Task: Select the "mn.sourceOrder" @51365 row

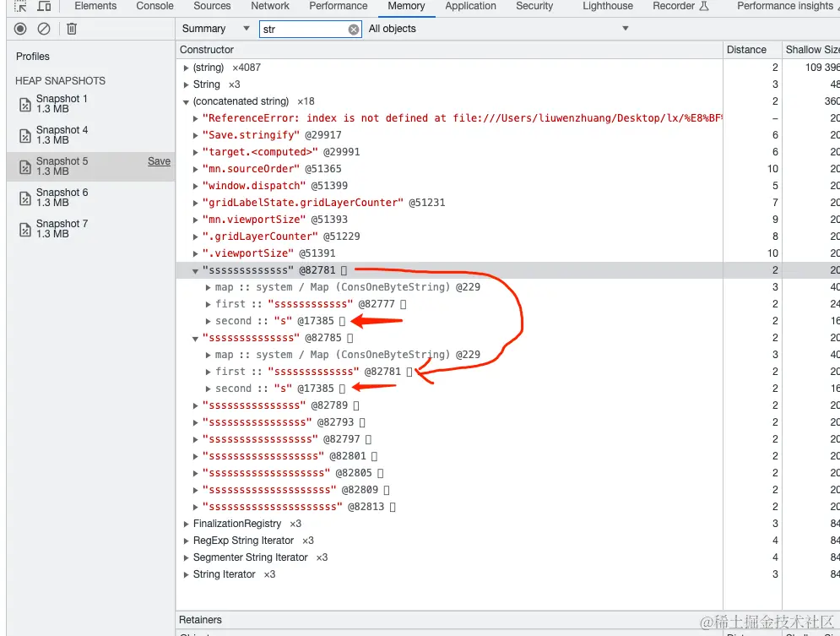Action: click(508, 169)
